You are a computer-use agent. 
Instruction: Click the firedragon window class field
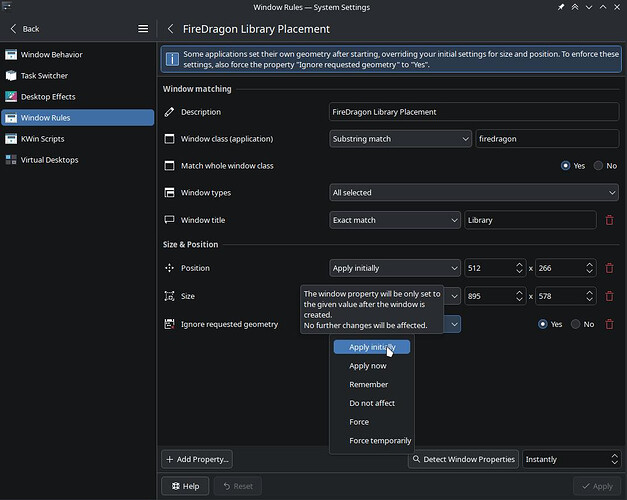(x=547, y=139)
